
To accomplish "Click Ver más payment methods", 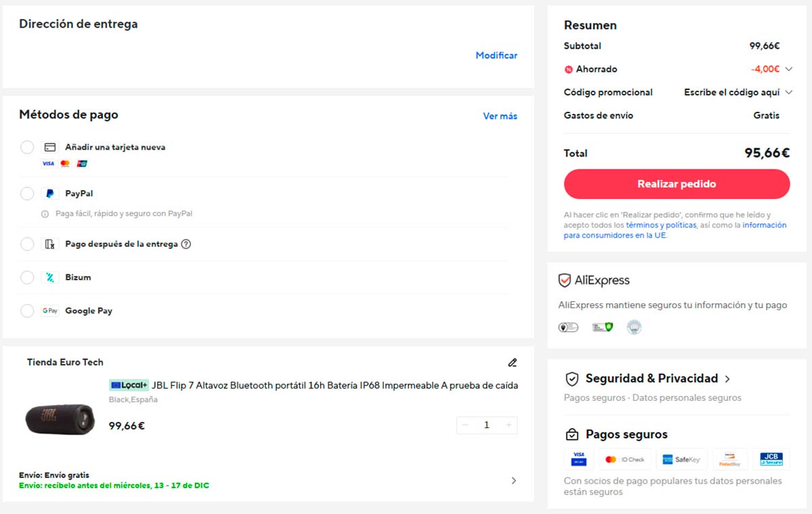I will (x=499, y=115).
